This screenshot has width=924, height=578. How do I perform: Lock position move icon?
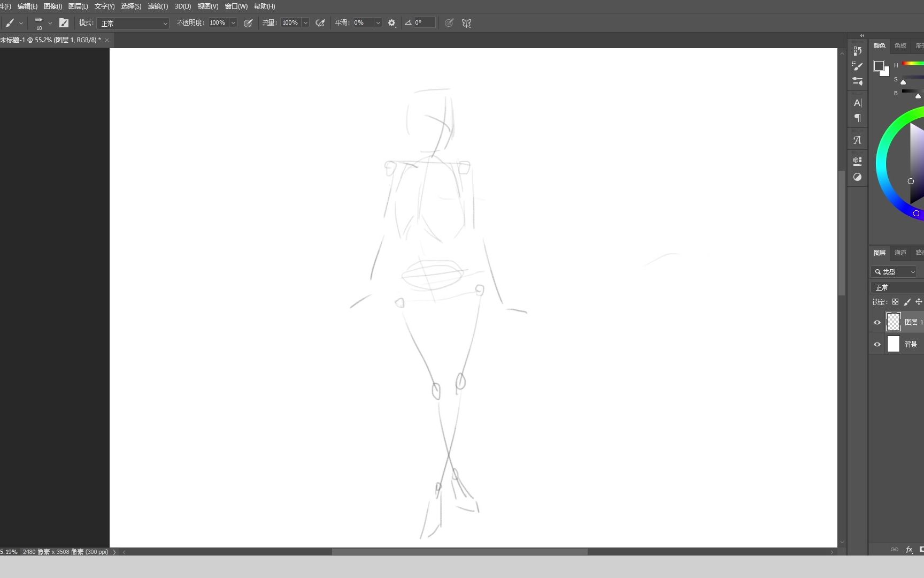tap(919, 302)
